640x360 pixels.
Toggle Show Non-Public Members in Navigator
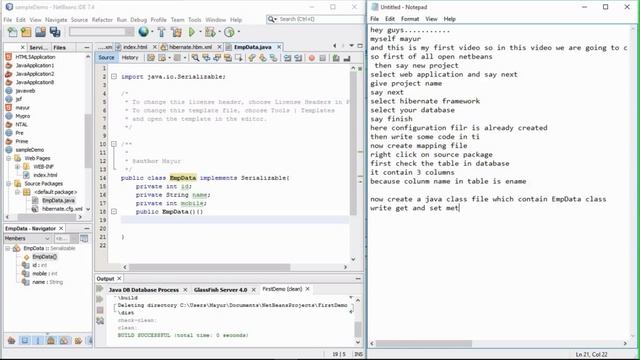point(51,340)
